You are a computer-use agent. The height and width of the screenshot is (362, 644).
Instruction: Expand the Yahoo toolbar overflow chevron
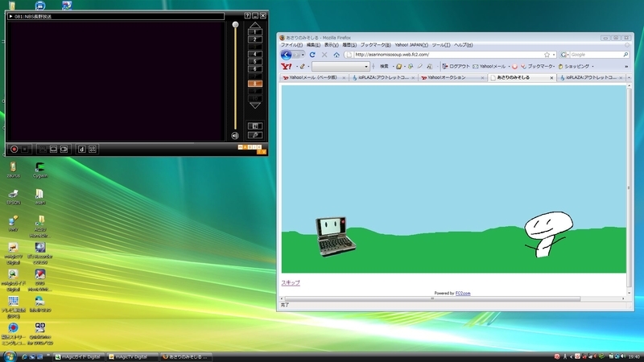[626, 67]
